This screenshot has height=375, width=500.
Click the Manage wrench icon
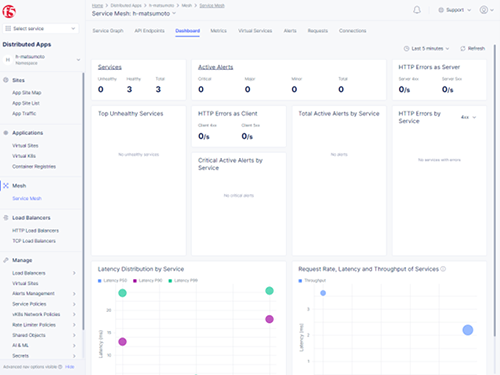6,260
